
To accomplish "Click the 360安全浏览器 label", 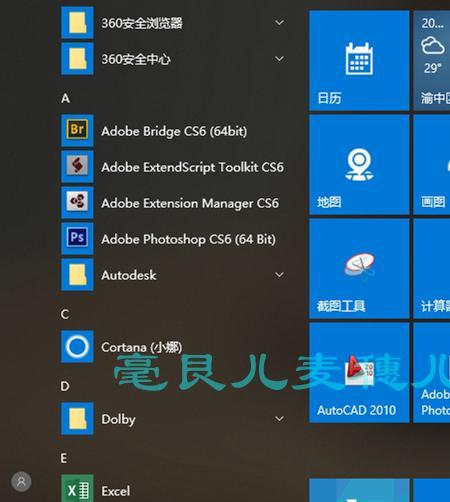I will coord(142,23).
